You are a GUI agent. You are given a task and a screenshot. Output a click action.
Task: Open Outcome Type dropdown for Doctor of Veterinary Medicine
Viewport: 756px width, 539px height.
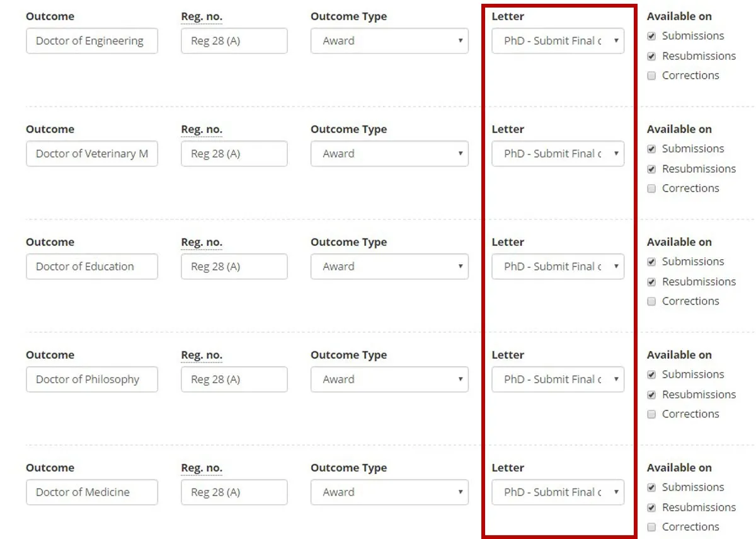coord(389,153)
